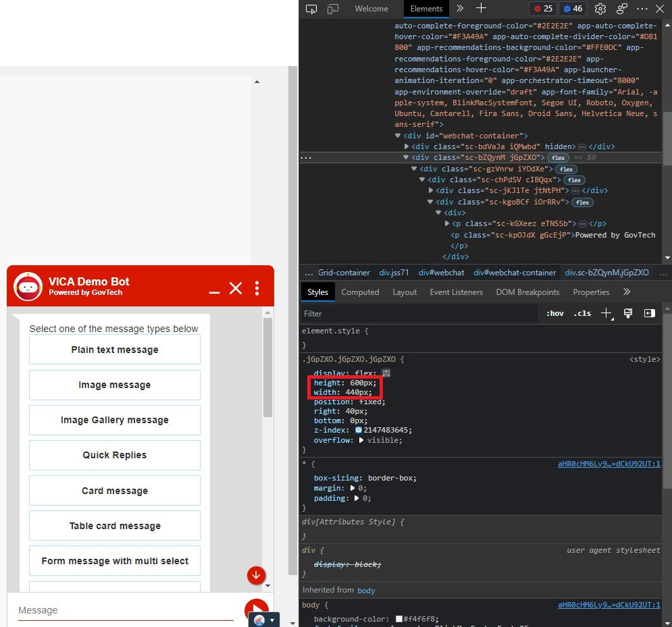Image resolution: width=672 pixels, height=627 pixels.
Task: Toggle :hov element state panel
Action: pyautogui.click(x=555, y=313)
